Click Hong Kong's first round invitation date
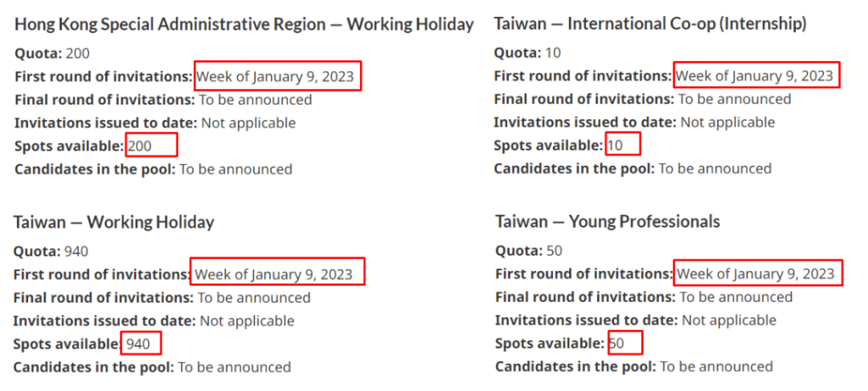The height and width of the screenshot is (391, 868). [275, 76]
